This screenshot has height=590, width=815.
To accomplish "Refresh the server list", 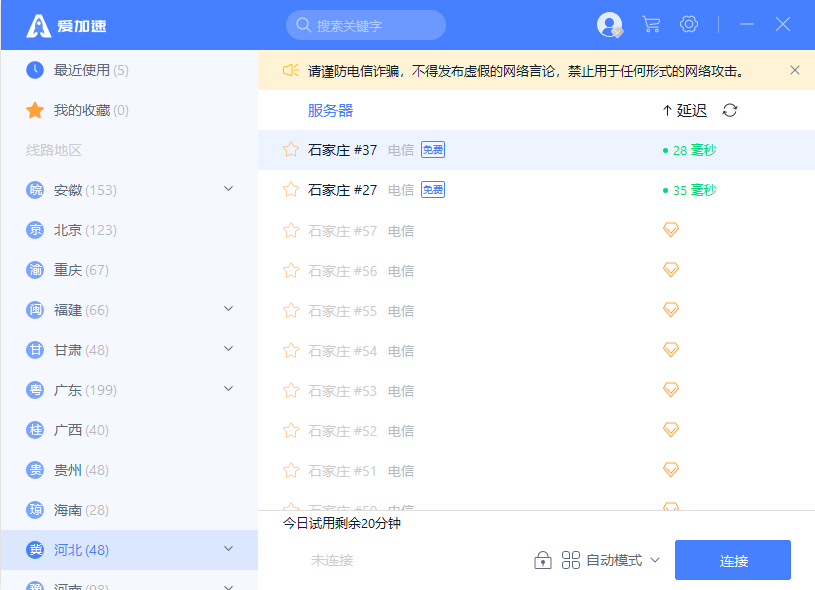I will point(730,111).
